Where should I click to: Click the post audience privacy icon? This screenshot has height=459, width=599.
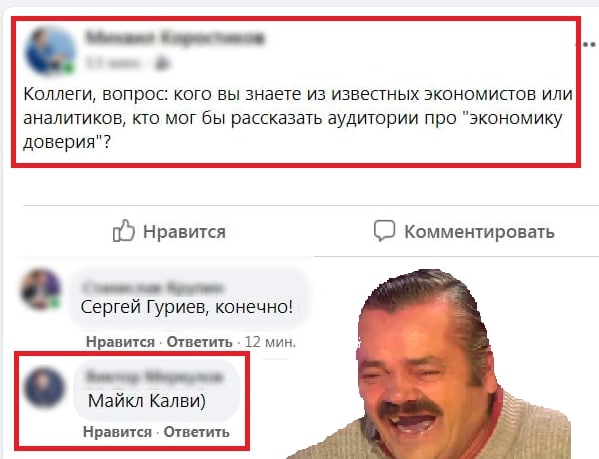(162, 63)
